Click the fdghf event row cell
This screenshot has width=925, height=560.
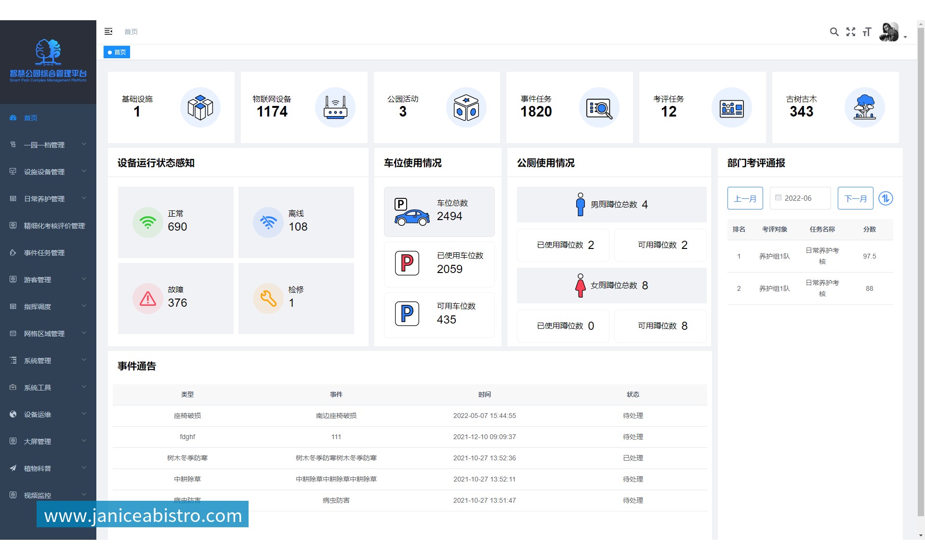(x=187, y=437)
